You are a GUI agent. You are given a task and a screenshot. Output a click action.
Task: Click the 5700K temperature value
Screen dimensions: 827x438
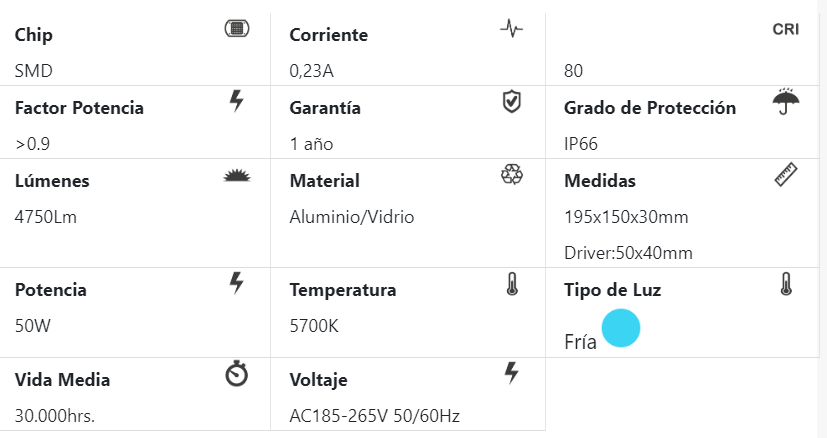(313, 326)
